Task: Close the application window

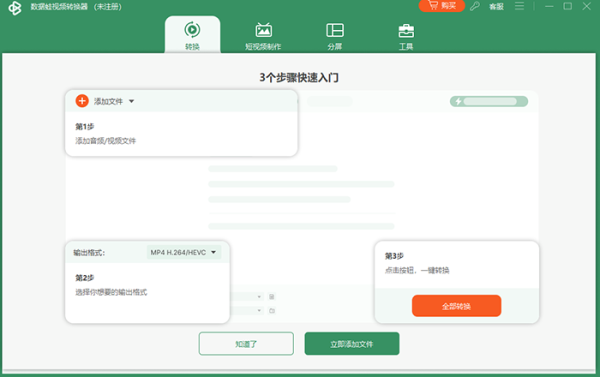Action: (x=587, y=6)
